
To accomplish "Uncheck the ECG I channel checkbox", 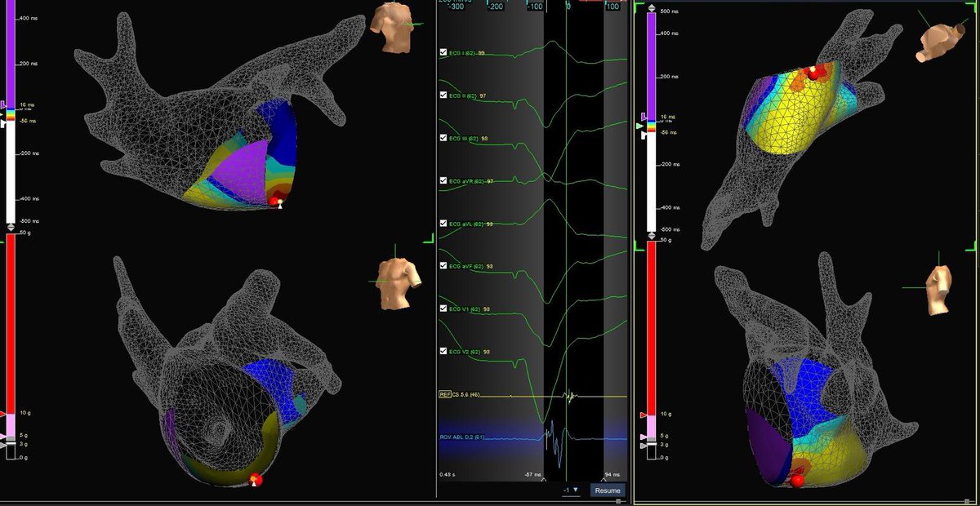I will pyautogui.click(x=443, y=53).
